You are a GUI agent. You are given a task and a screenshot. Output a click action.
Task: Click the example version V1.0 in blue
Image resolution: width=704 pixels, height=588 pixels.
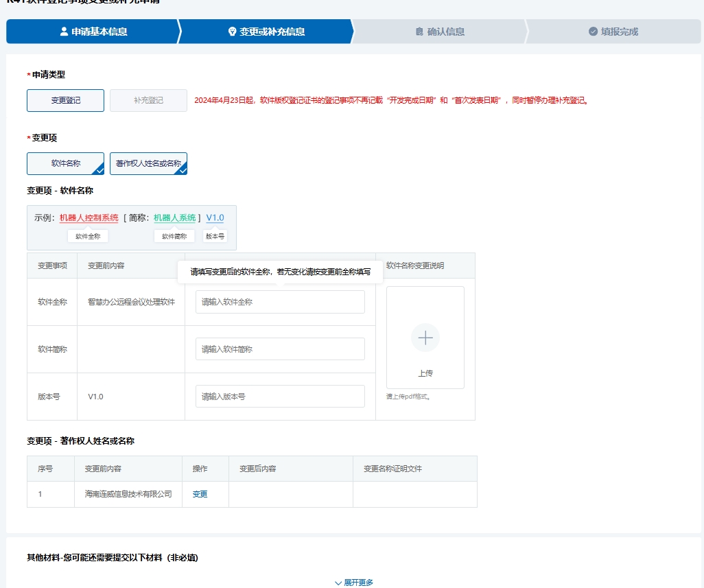coord(215,218)
